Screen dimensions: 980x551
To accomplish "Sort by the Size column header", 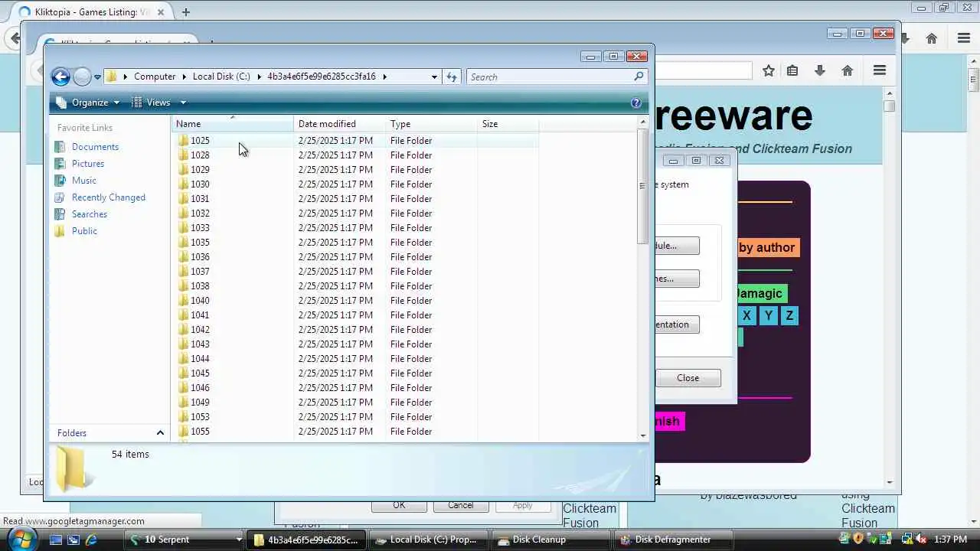I will pos(508,124).
